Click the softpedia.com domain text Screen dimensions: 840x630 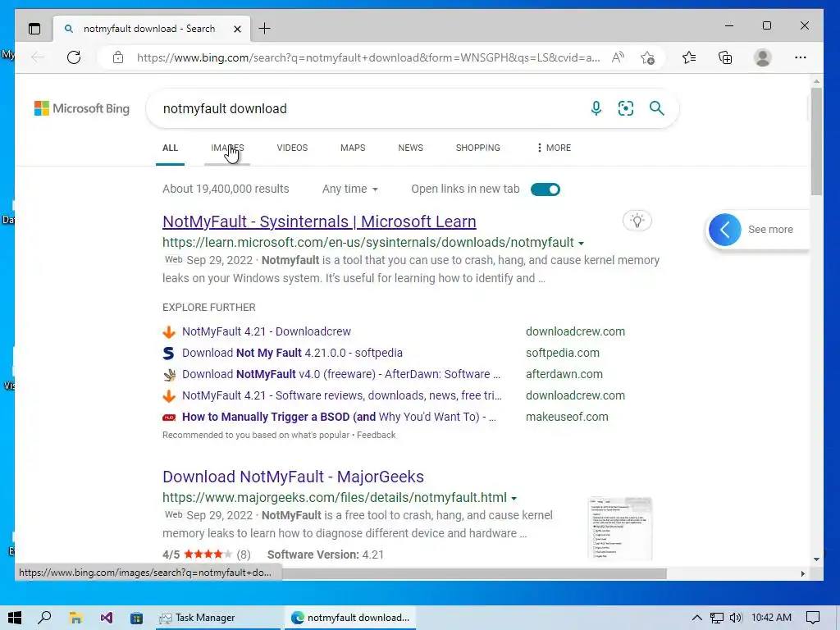coord(563,353)
